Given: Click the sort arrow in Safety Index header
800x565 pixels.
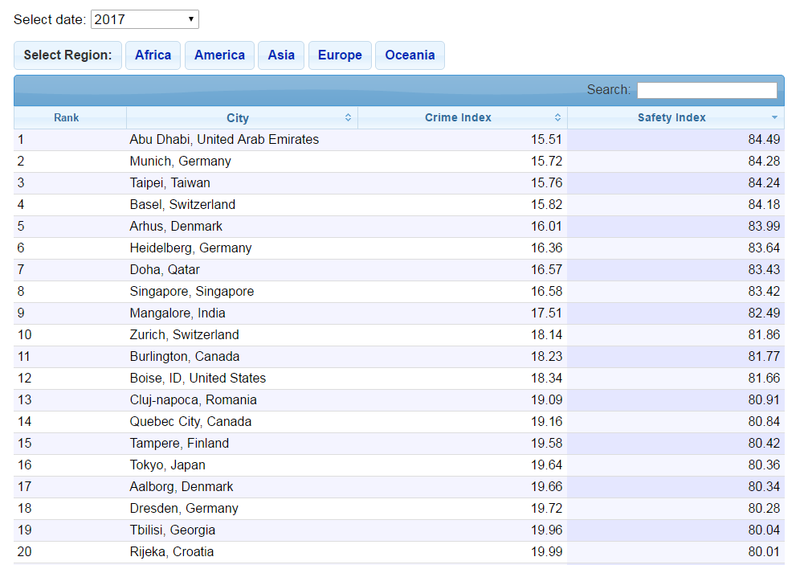Looking at the screenshot, I should [x=774, y=118].
